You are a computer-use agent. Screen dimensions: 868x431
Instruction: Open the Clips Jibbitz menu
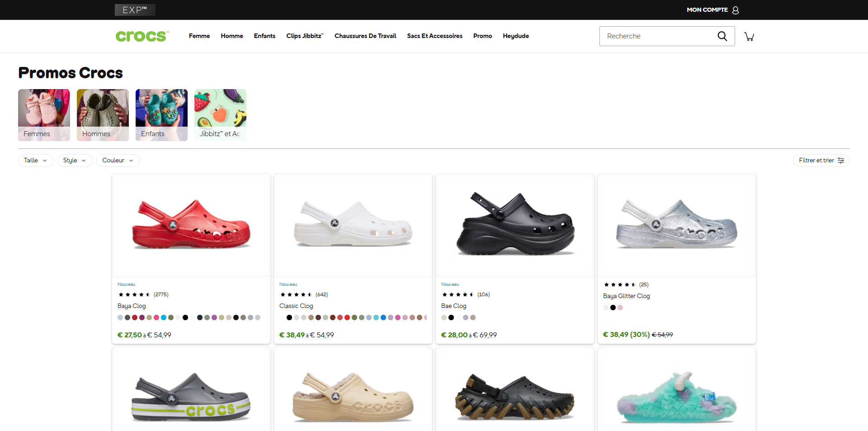point(305,36)
